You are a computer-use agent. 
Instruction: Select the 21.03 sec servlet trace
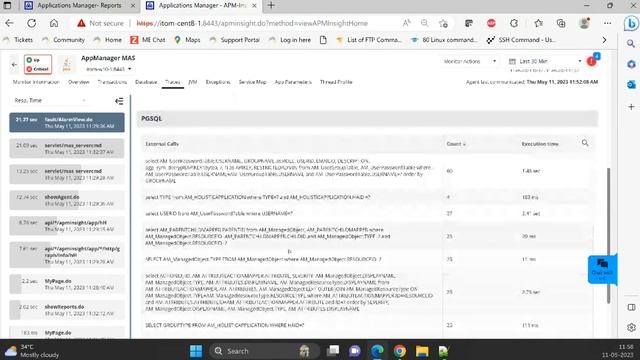coord(67,148)
